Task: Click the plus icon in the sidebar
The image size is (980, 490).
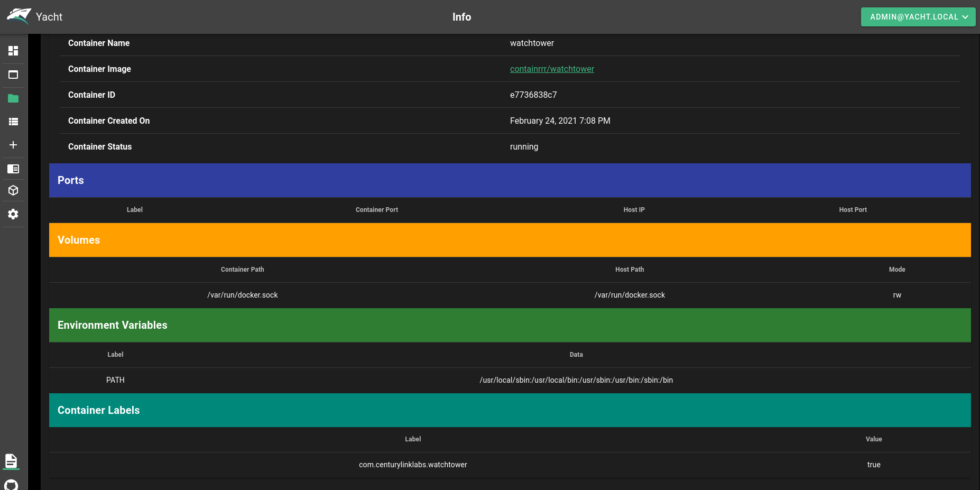Action: (x=13, y=145)
